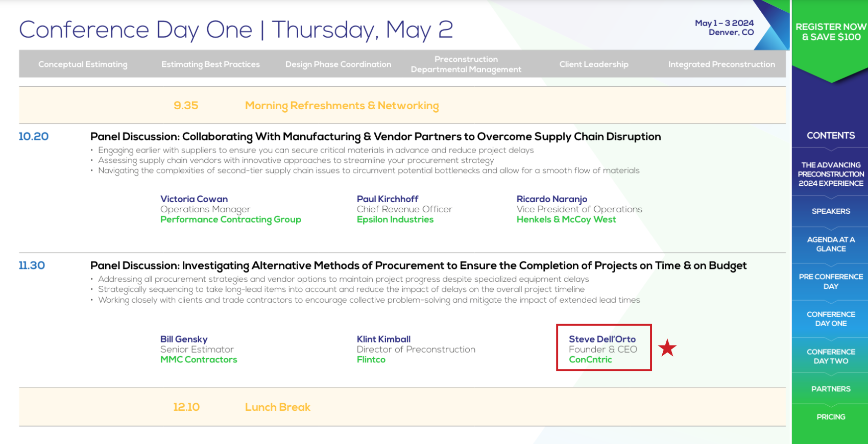Click the 11.30 panel discussion title

click(x=418, y=266)
